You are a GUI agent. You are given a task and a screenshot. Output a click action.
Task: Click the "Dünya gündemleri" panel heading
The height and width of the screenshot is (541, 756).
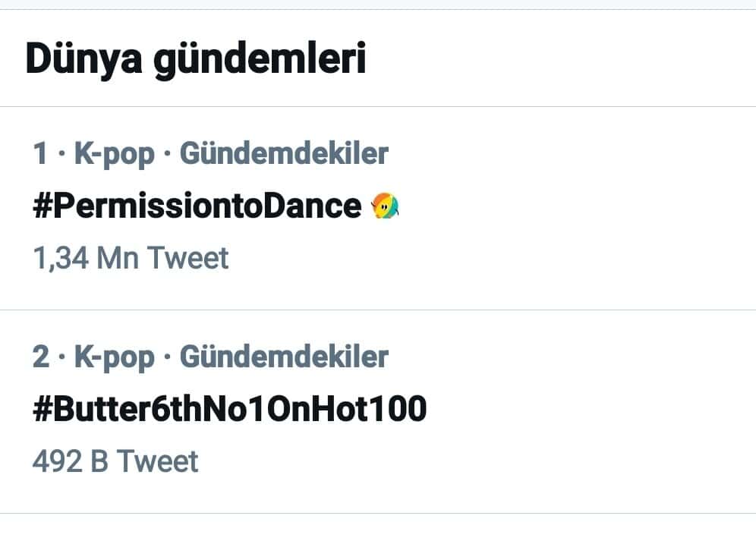point(196,59)
